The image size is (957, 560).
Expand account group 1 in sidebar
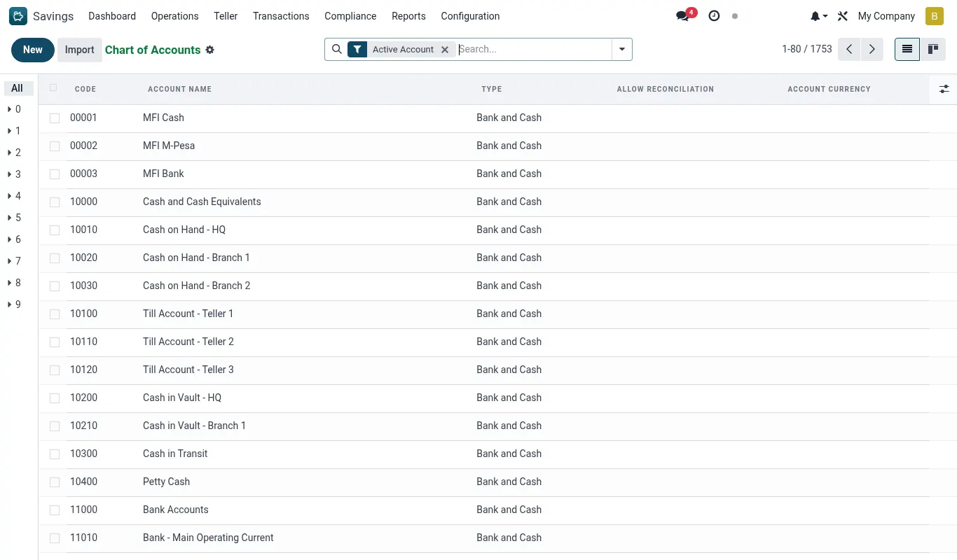[x=15, y=131]
